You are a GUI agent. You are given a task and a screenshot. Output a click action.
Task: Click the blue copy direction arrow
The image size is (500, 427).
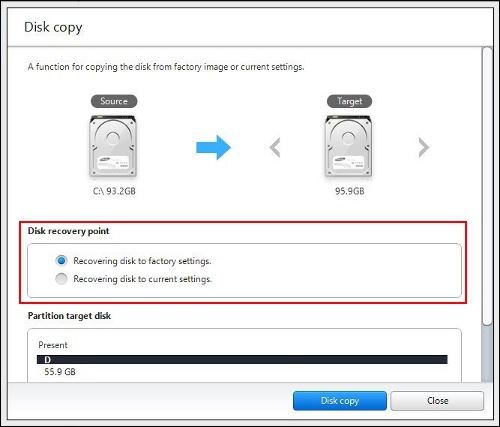(213, 147)
